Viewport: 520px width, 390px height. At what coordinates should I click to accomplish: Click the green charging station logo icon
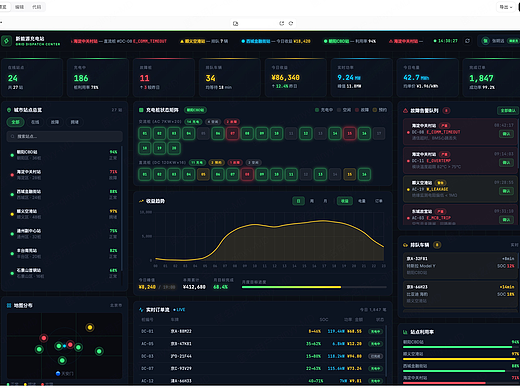6,41
